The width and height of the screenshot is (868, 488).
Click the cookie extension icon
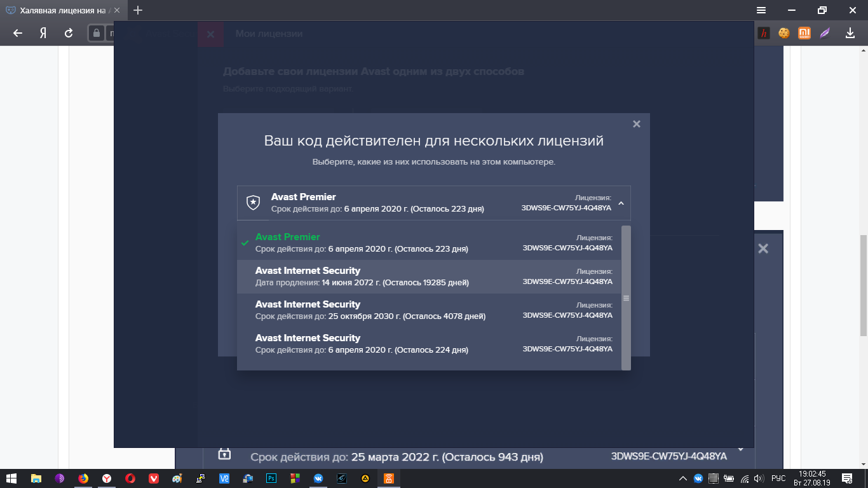(x=784, y=33)
